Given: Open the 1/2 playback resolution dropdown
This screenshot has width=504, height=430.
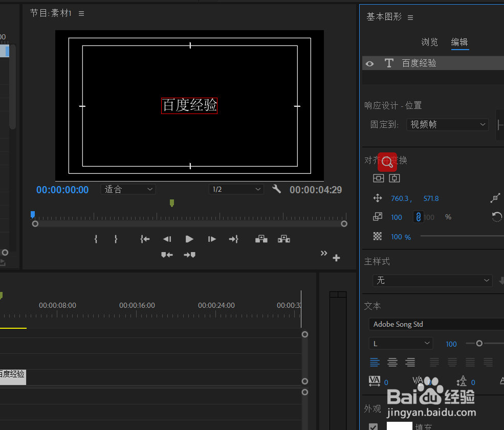Looking at the screenshot, I should pos(236,190).
